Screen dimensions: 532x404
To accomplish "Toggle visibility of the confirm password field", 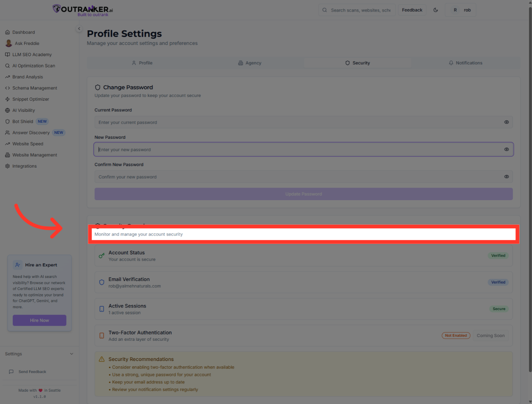I will (x=507, y=177).
